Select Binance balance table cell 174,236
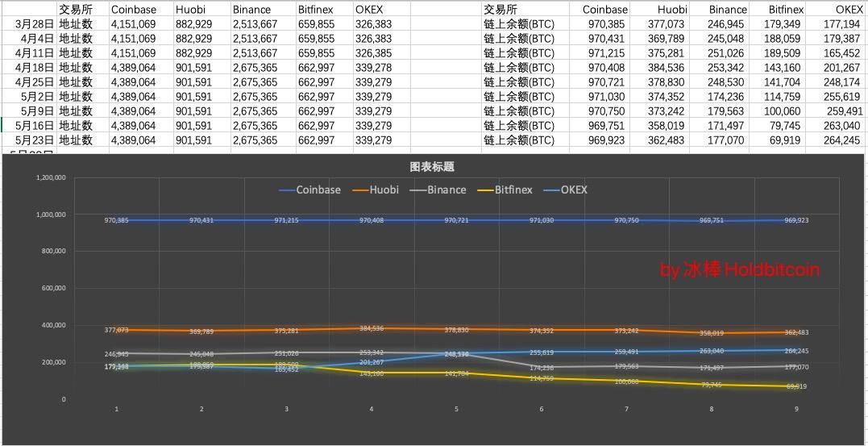The height and width of the screenshot is (446, 868). point(719,97)
